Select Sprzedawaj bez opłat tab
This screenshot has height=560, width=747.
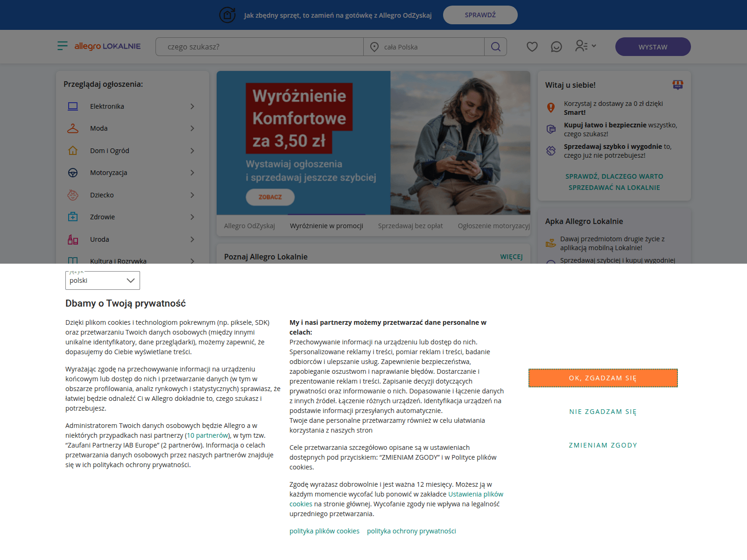(410, 226)
